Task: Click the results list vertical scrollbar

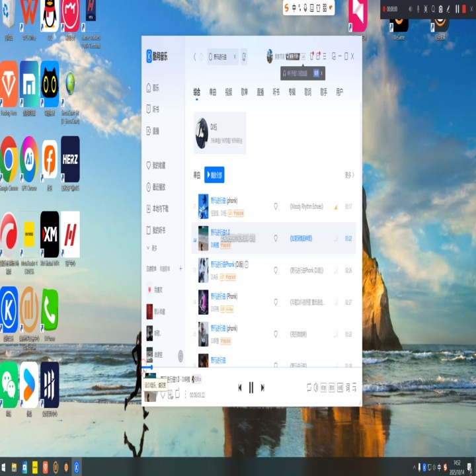Action: tap(361, 167)
